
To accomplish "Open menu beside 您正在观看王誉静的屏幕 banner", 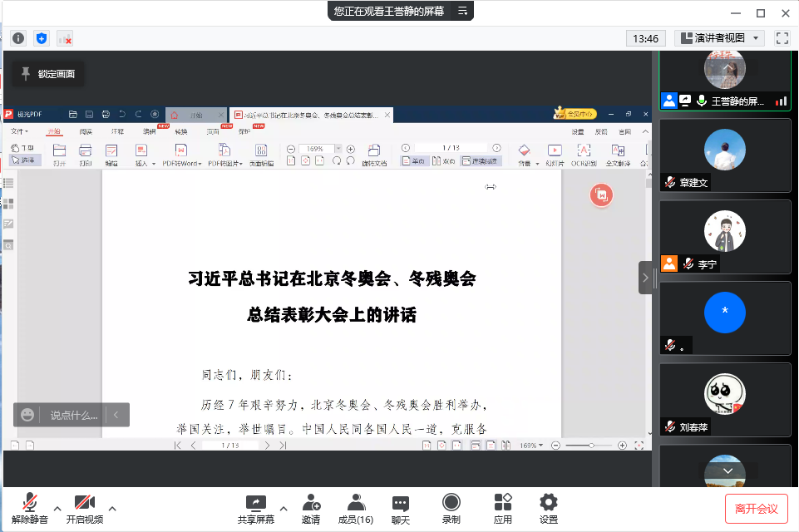I will click(x=463, y=11).
